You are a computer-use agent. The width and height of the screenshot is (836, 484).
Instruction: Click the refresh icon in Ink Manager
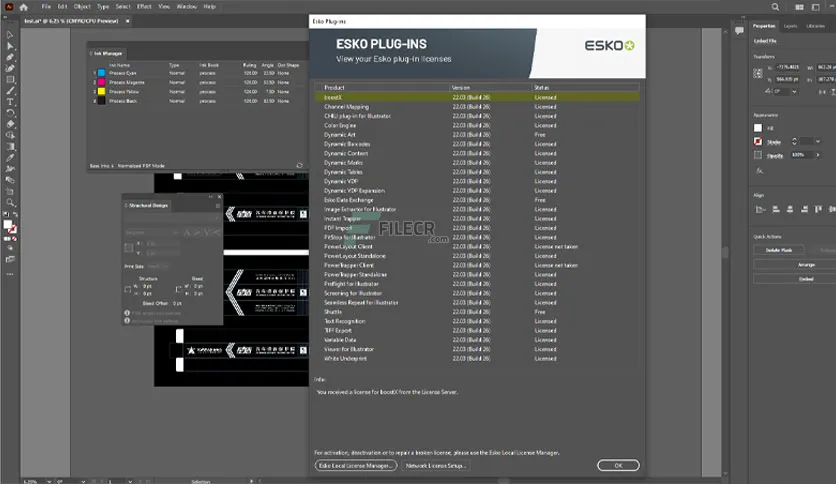coord(300,165)
